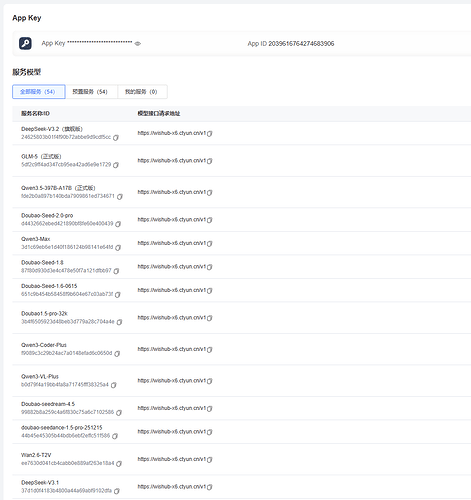Select the Qwen3.5-397B-A17B service name
This screenshot has width=471, height=500.
58,188
